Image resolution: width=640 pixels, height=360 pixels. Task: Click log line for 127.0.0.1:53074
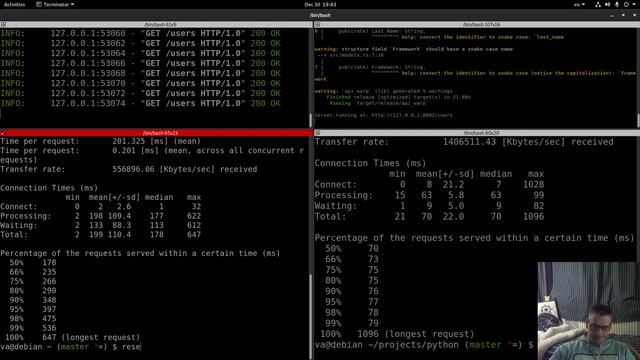(x=140, y=103)
